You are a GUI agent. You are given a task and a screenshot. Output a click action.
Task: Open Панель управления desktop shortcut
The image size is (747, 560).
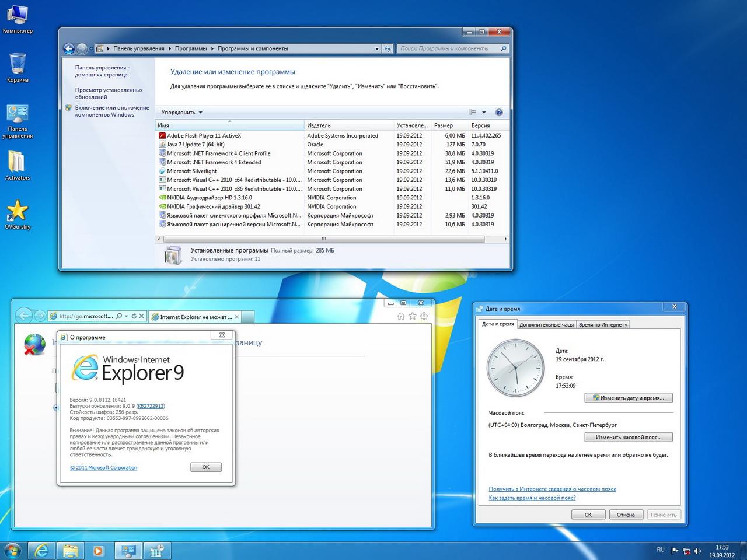click(18, 121)
